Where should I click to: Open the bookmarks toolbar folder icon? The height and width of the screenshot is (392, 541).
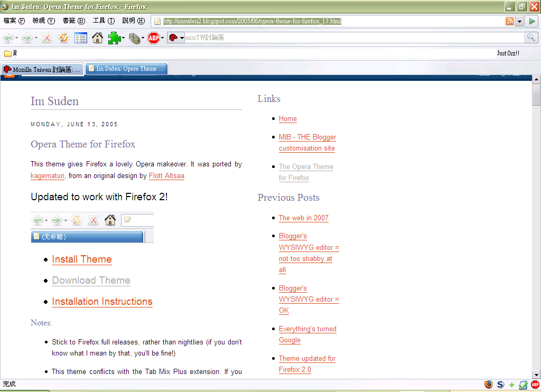click(x=8, y=53)
